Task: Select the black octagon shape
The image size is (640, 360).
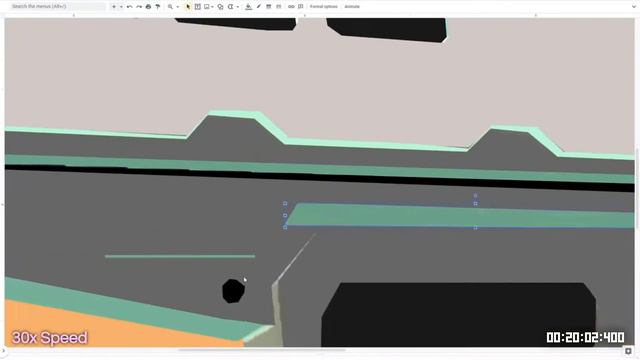Action: (233, 291)
